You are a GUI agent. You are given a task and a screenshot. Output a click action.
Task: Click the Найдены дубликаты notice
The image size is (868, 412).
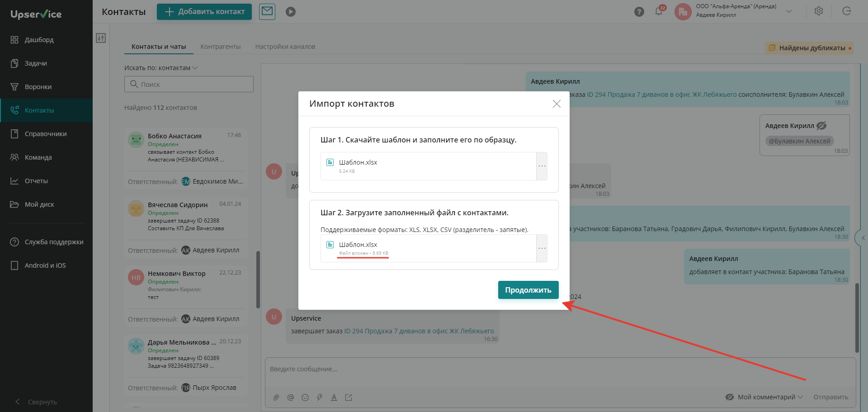809,48
